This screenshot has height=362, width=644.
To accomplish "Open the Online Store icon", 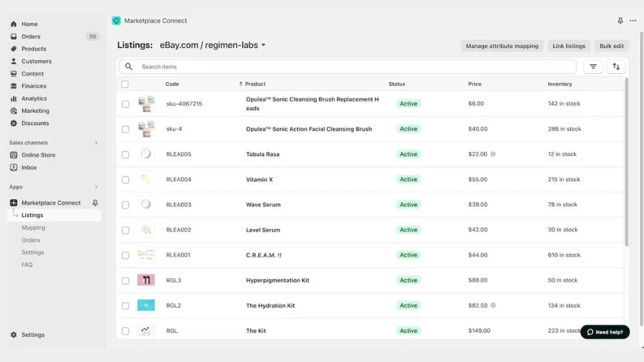I will click(13, 155).
